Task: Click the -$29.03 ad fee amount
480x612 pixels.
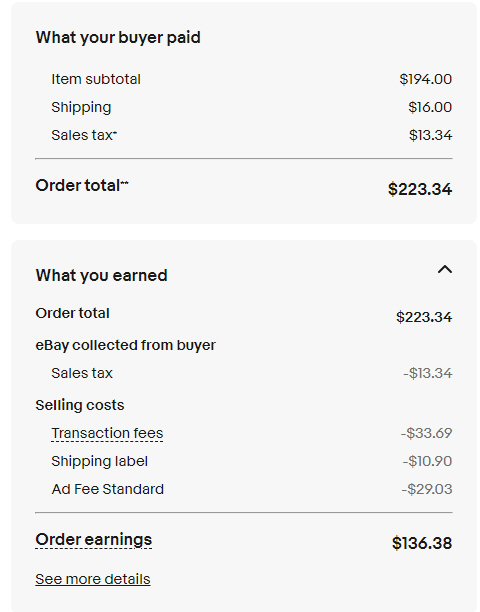Action: [427, 489]
